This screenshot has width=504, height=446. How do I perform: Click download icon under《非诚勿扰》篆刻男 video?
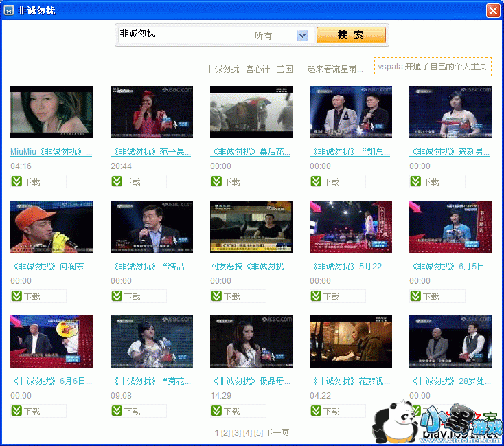(416, 181)
